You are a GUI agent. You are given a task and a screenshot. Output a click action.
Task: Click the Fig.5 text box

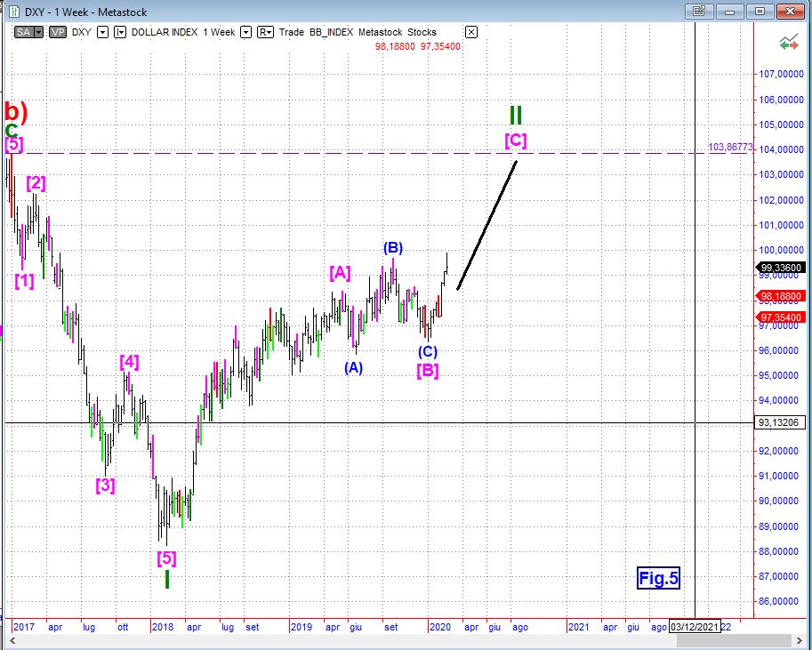click(x=658, y=578)
